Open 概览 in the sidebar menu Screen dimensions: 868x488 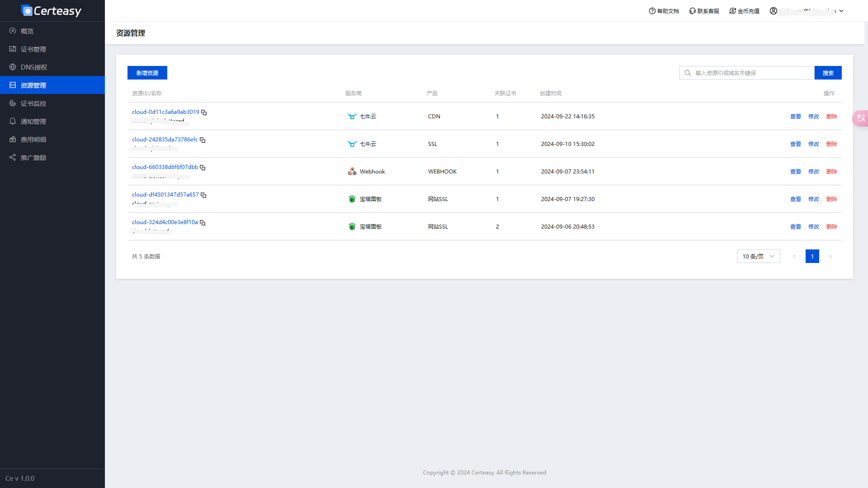[52, 31]
